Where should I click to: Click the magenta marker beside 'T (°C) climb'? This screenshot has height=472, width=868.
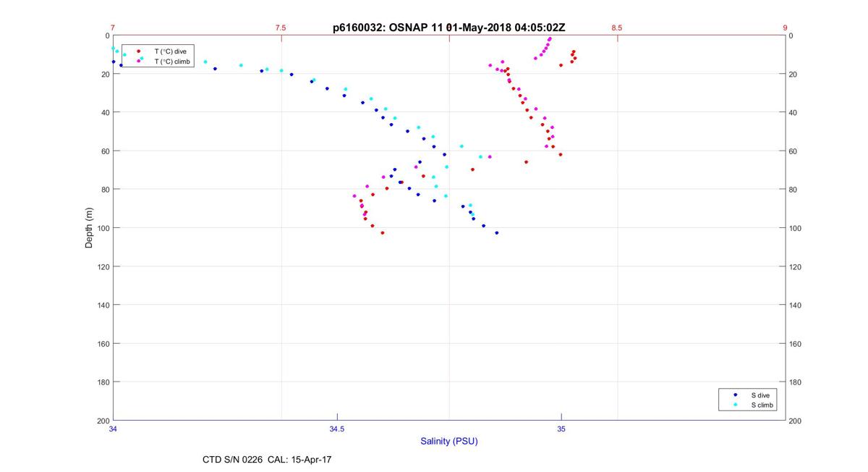pyautogui.click(x=138, y=62)
